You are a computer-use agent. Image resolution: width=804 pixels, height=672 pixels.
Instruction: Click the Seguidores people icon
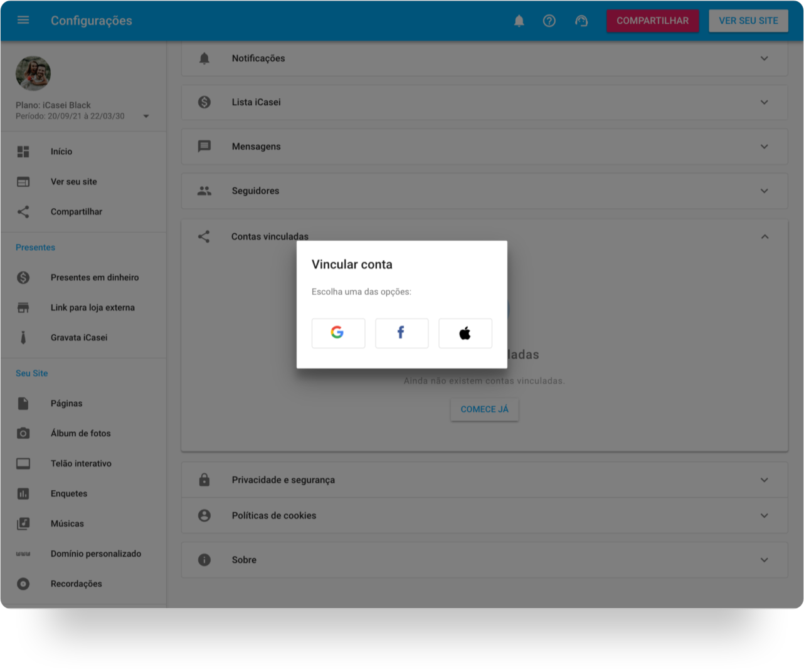204,191
